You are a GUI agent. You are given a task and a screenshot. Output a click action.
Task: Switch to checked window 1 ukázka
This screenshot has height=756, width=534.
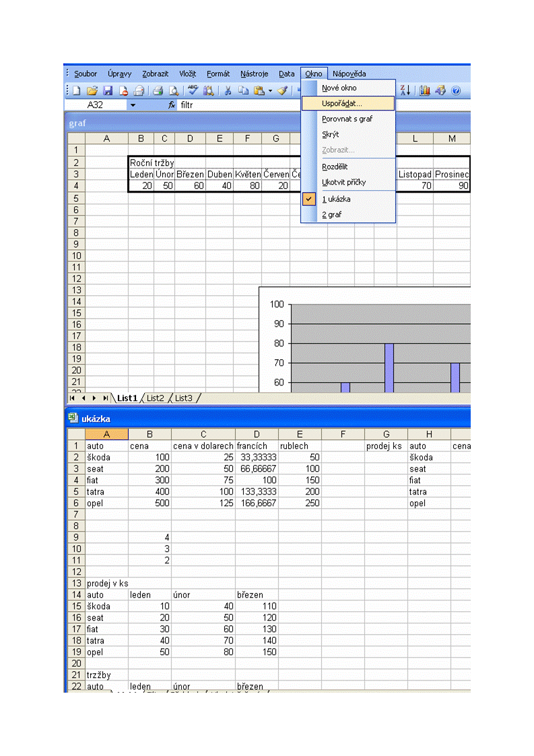pyautogui.click(x=348, y=199)
